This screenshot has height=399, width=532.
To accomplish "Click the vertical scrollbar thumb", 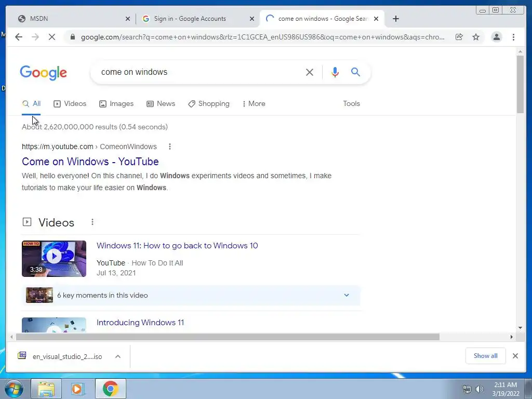I will click(x=520, y=84).
